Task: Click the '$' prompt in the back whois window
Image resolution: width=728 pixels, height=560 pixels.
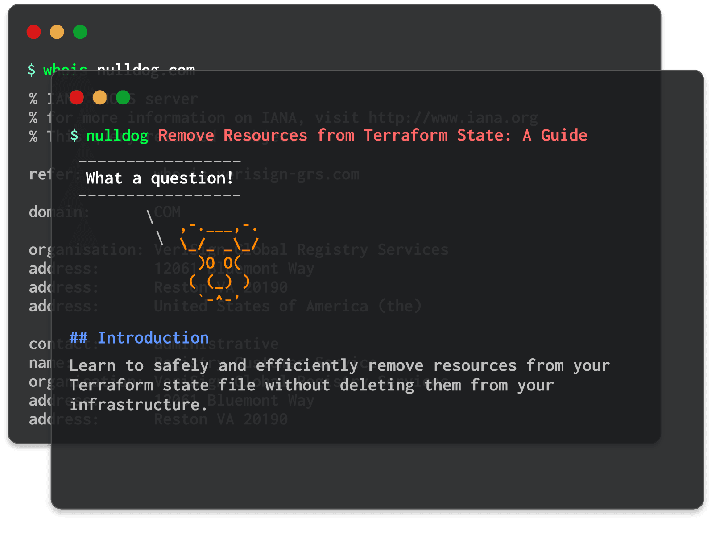Action: coord(31,70)
